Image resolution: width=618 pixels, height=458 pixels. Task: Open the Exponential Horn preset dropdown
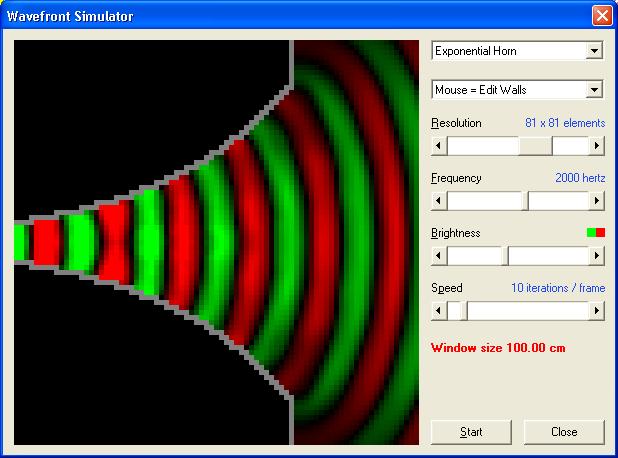point(517,51)
